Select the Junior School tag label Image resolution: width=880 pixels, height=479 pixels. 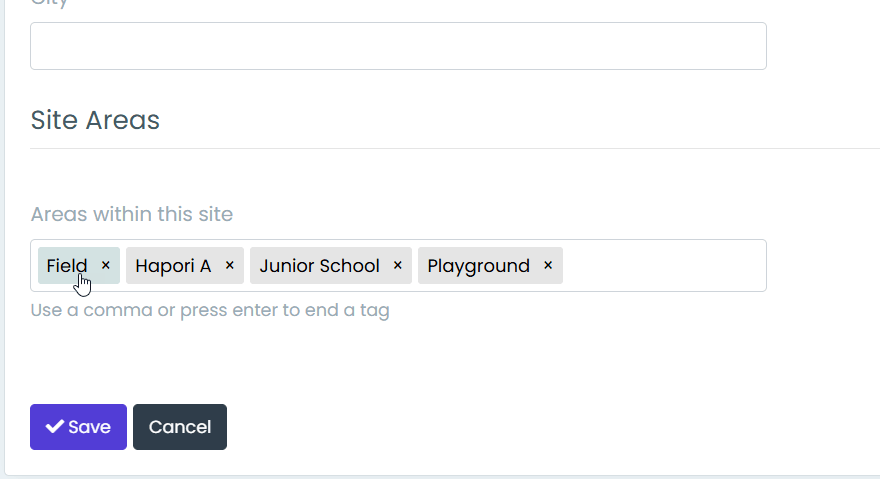[x=319, y=266]
